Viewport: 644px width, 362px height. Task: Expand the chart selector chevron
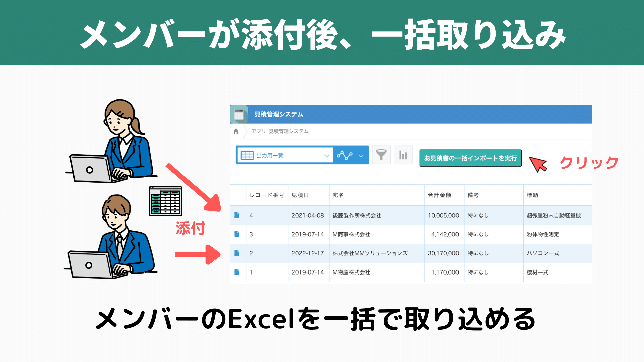click(361, 155)
